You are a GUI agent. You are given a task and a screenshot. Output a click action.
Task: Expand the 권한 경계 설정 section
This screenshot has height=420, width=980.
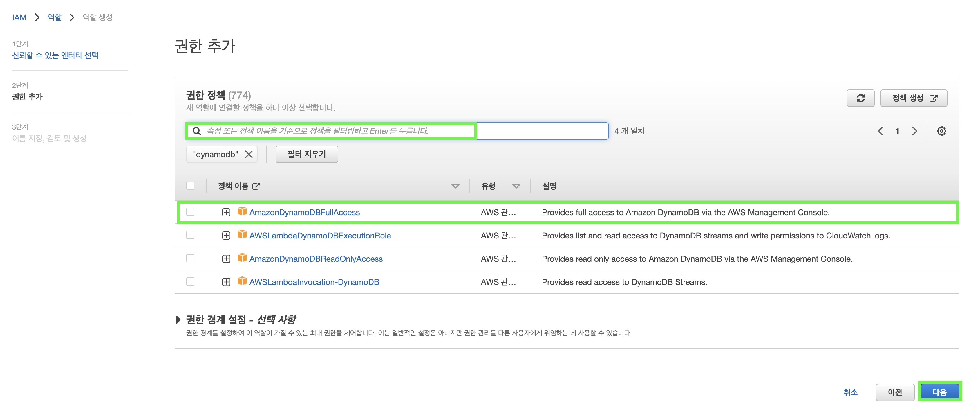click(178, 320)
